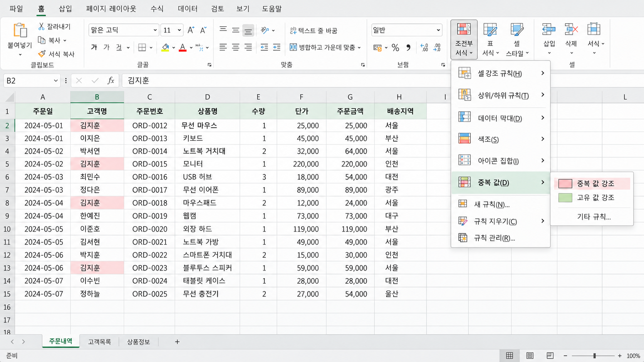Toggle bold (가) formatting
The image size is (644, 362).
tap(94, 47)
